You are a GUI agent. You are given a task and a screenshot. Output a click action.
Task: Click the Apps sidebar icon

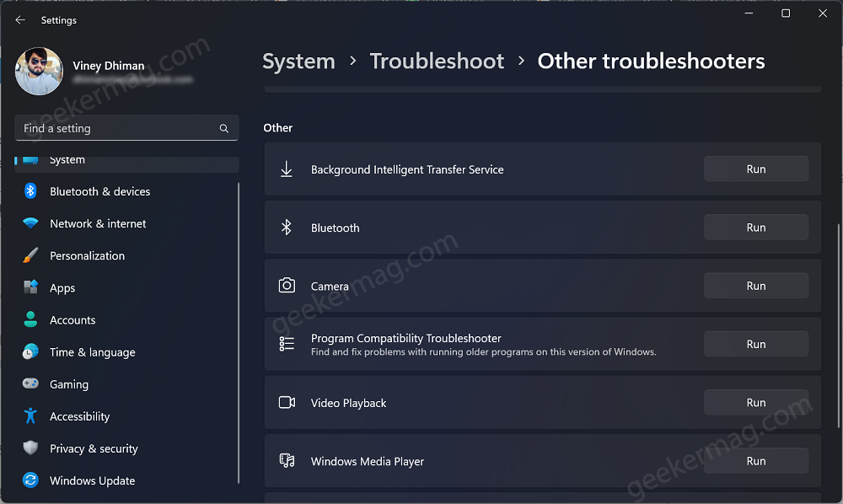tap(30, 287)
